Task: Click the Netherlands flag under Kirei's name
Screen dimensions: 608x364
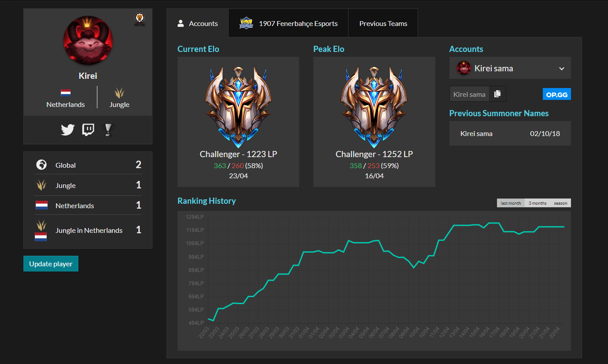Action: point(66,93)
